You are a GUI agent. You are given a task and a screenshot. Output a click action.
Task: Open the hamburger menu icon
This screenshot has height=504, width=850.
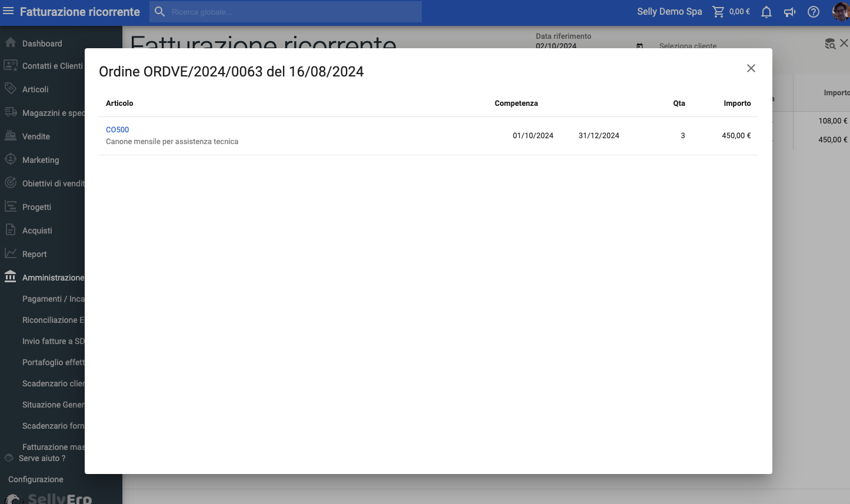click(x=8, y=11)
